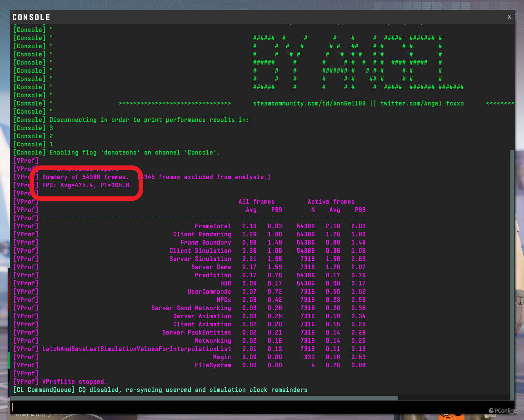Click the 'Client Rendering' row label
This screenshot has width=524, height=420.
202,234
